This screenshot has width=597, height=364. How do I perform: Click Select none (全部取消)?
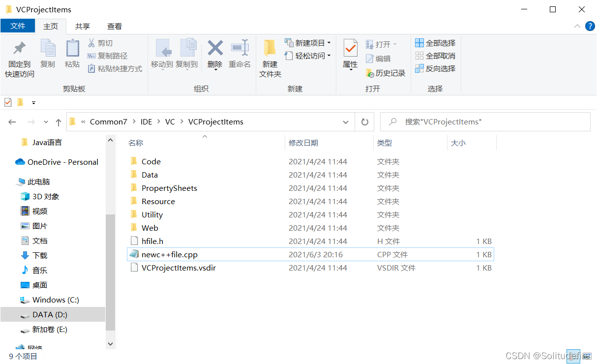pyautogui.click(x=435, y=56)
